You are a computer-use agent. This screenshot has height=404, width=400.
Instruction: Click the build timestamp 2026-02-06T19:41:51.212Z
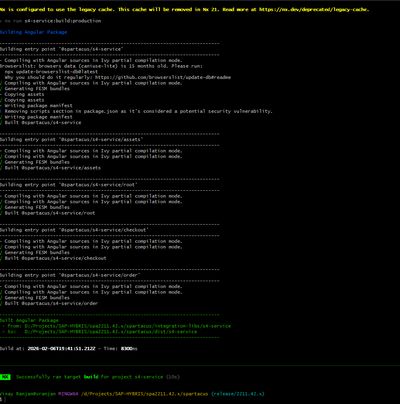point(61,349)
